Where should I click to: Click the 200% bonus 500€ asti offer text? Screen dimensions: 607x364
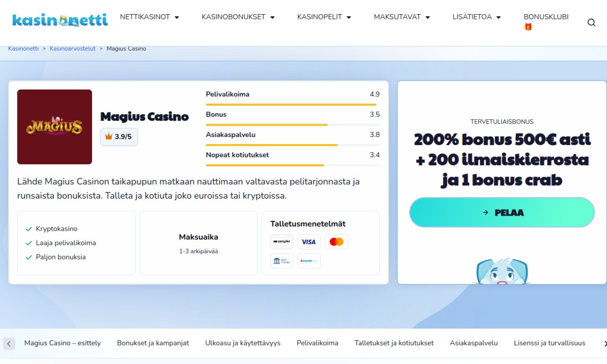click(x=502, y=160)
